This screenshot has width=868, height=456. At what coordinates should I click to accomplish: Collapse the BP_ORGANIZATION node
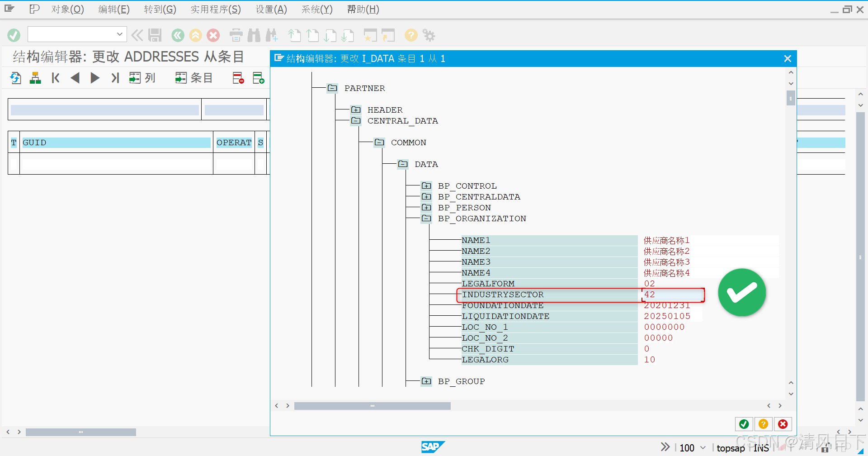426,218
